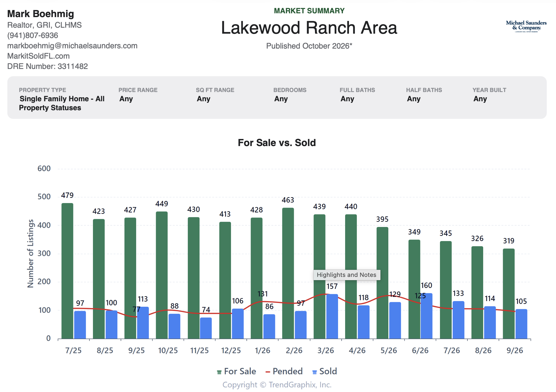Click the markboehmig@michaelsaunders.com email address
The height and width of the screenshot is (392, 556).
click(x=72, y=46)
